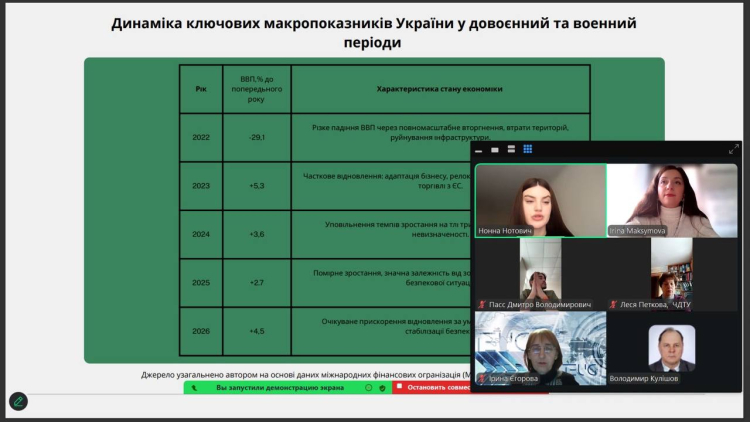
Task: Click muted microphone icon beside Пасс Дмитро Володимирович
Action: [x=482, y=304]
